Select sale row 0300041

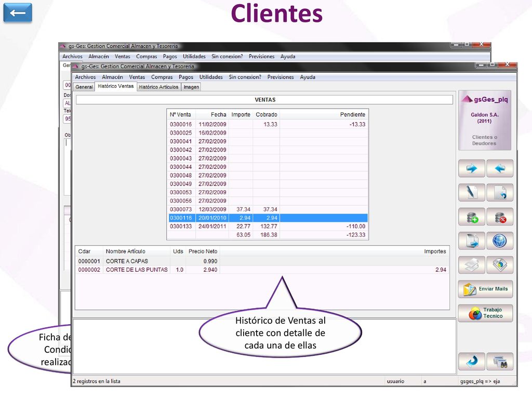[268, 141]
